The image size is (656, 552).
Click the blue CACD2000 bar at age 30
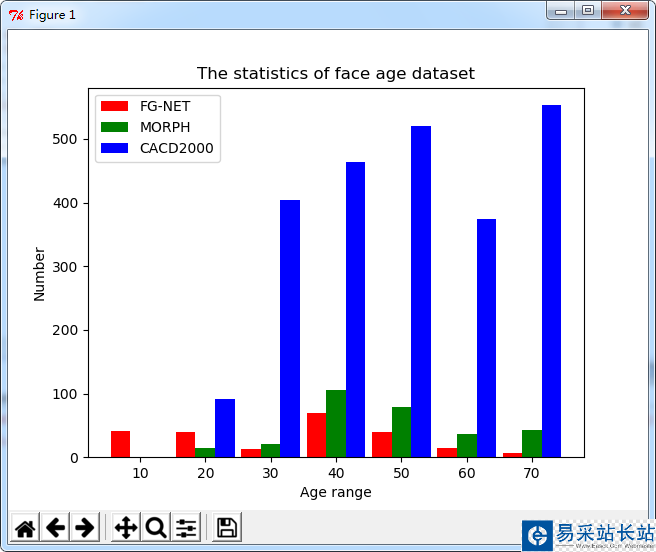coord(290,329)
